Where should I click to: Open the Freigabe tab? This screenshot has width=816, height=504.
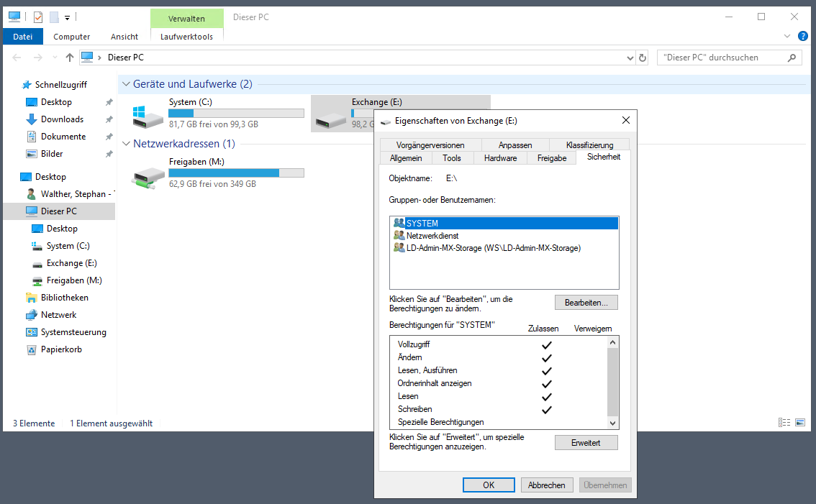[x=552, y=158]
